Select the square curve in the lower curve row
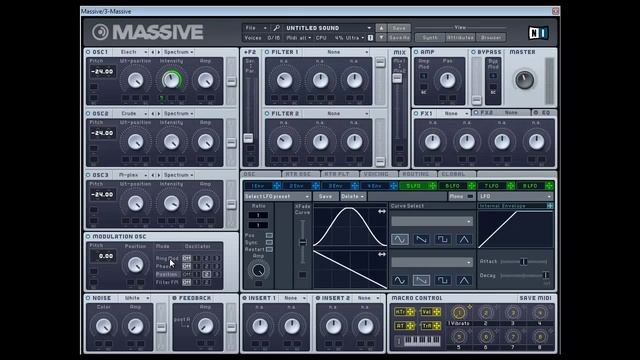640x360 pixels. click(442, 280)
